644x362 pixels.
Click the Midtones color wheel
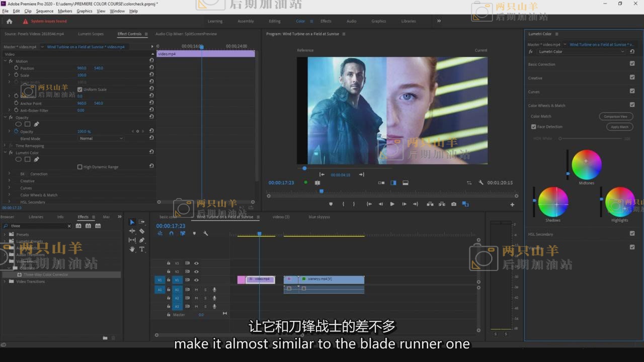pyautogui.click(x=586, y=164)
